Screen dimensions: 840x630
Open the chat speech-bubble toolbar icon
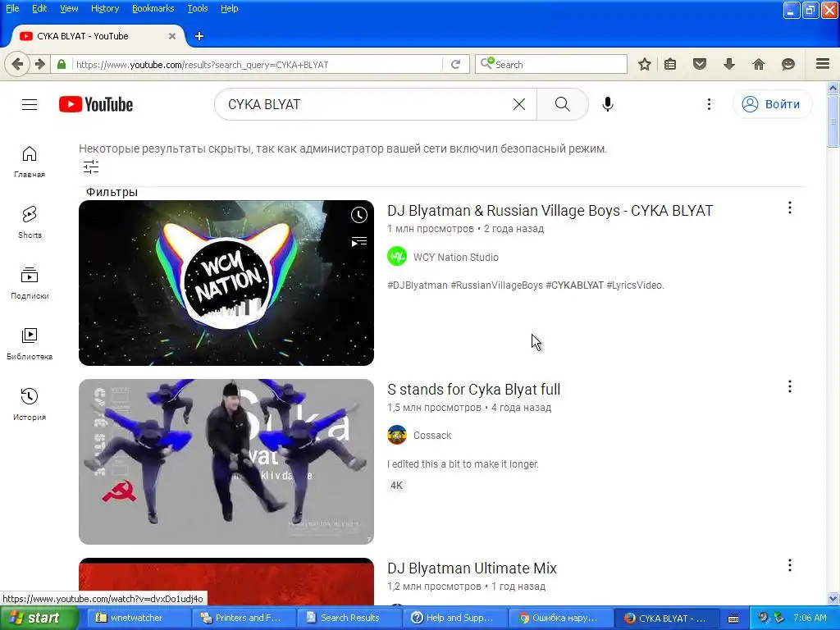click(x=788, y=64)
